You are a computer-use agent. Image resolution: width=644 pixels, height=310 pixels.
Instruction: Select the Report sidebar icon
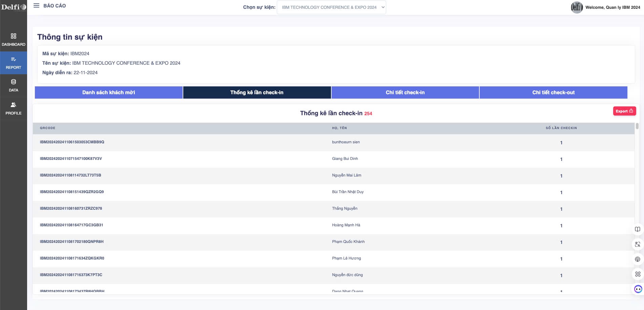click(x=14, y=60)
